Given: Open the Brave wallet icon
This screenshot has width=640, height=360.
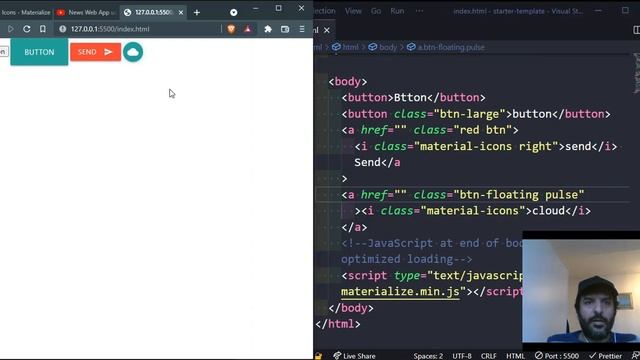Looking at the screenshot, I should point(285,29).
